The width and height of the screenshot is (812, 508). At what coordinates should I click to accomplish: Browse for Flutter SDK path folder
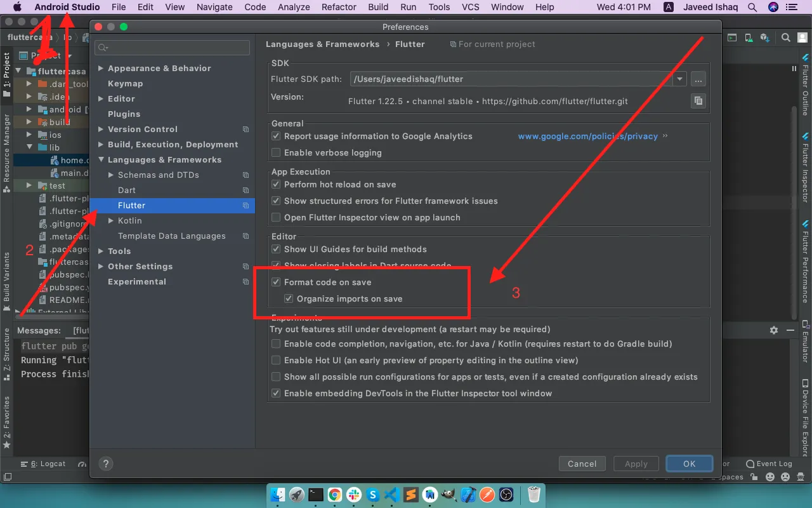pos(698,79)
